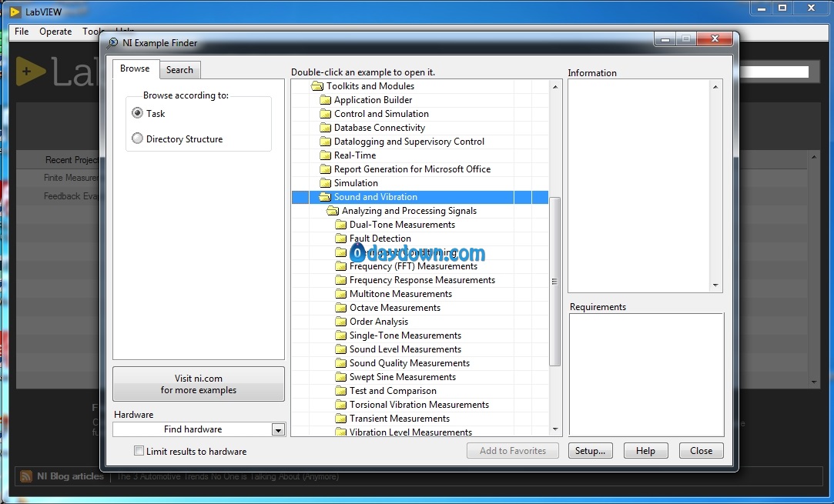
Task: Click the Multitone Measurements folder icon
Action: pos(340,293)
